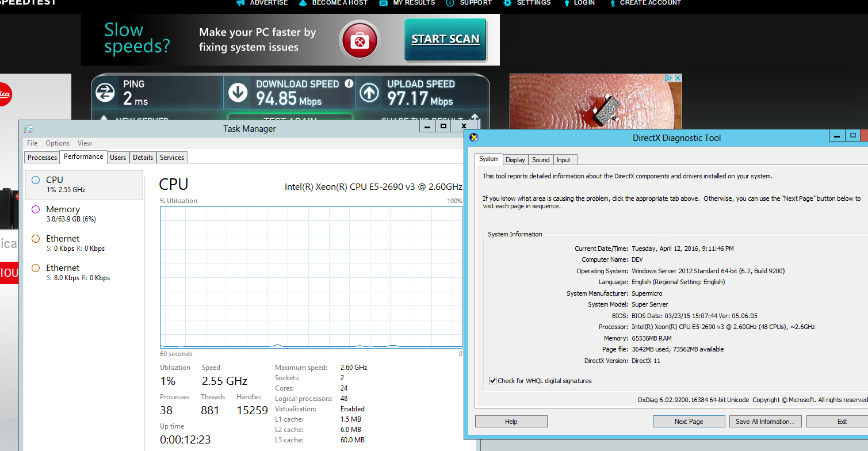Image resolution: width=868 pixels, height=451 pixels.
Task: Click the CREATE ACCOUNT link
Action: coord(650,3)
